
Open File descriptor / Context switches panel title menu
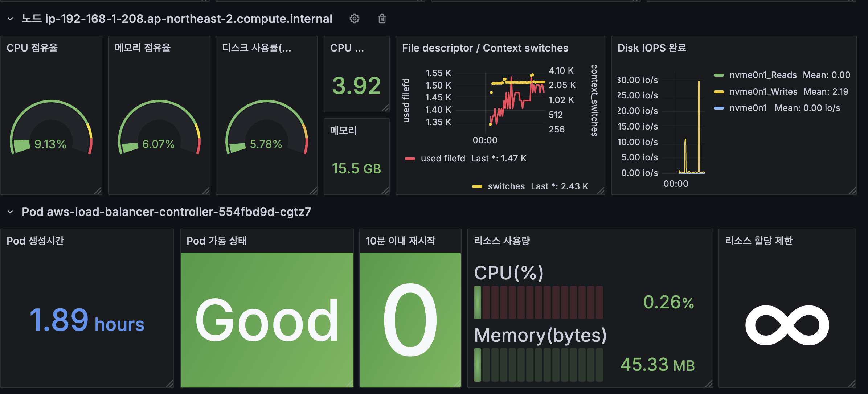(x=485, y=48)
